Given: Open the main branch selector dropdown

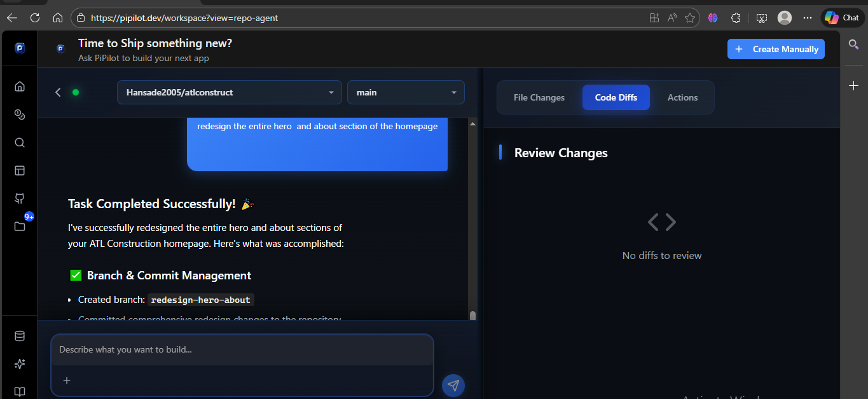Looking at the screenshot, I should point(406,92).
